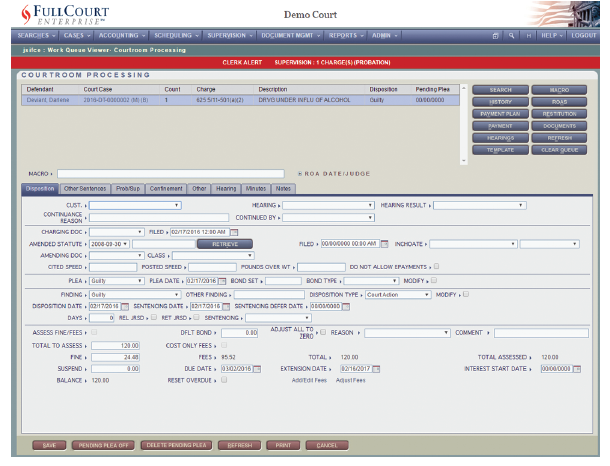This screenshot has width=610, height=466.
Task: Click the Restitution button
Action: click(x=559, y=114)
